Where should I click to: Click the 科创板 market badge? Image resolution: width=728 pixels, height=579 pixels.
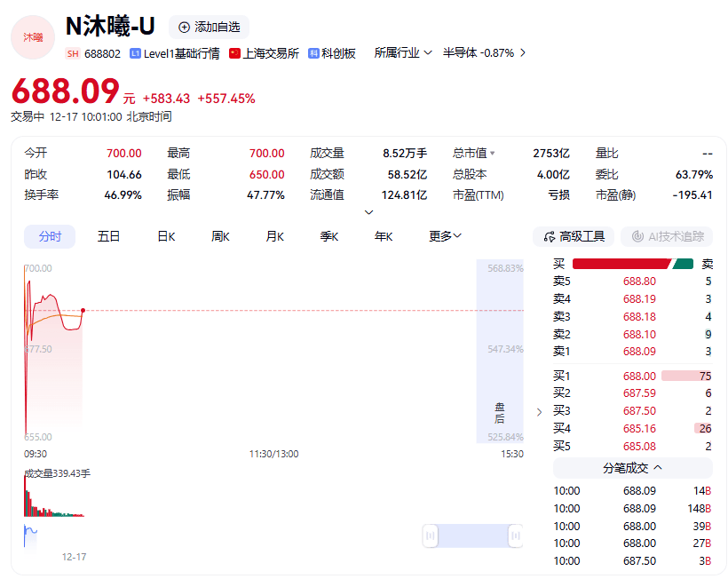313,55
